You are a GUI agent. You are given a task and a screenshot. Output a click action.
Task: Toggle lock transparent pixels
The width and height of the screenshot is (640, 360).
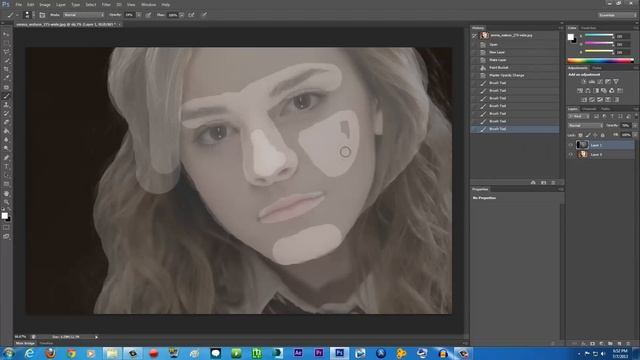(x=580, y=135)
